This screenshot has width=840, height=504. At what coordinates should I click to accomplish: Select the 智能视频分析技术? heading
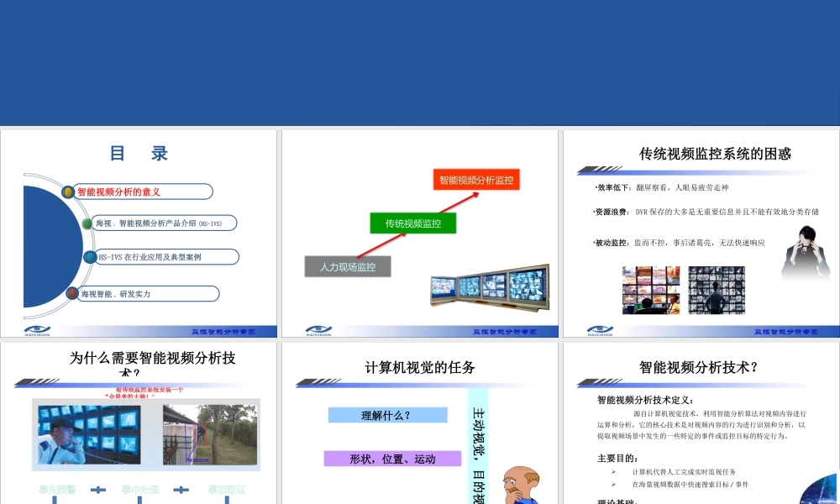pos(699,367)
